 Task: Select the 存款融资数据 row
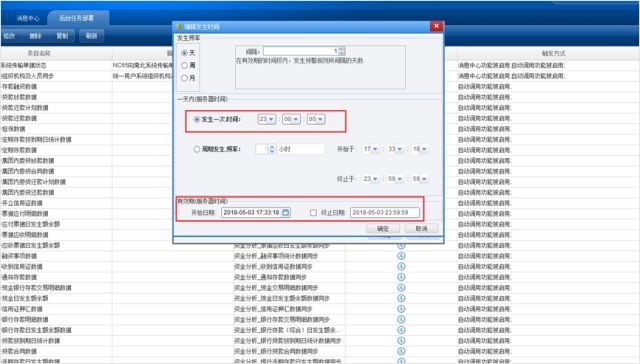click(x=19, y=87)
